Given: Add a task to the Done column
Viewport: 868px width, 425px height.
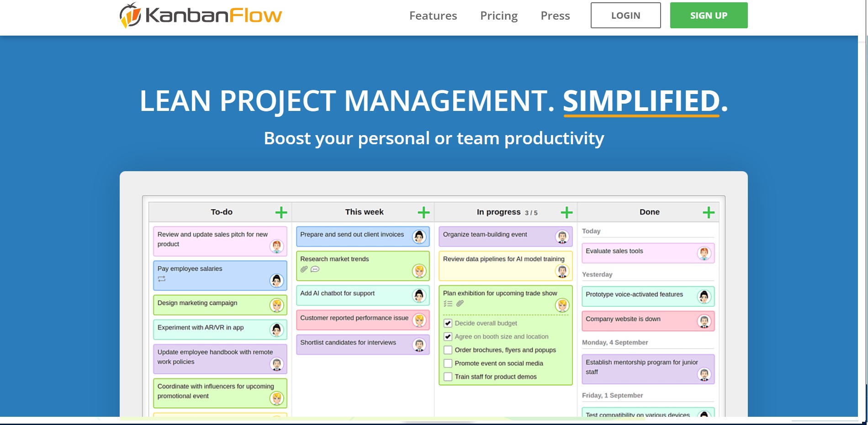Looking at the screenshot, I should pyautogui.click(x=709, y=212).
